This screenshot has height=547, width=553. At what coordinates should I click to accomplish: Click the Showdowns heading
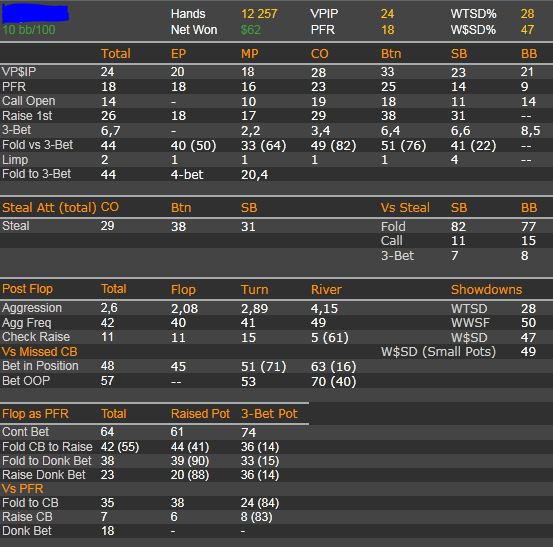[486, 290]
